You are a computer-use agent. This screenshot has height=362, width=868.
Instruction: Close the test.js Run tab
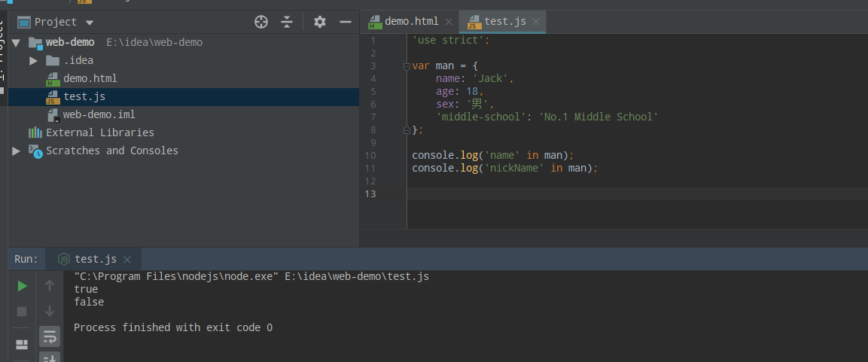click(127, 259)
